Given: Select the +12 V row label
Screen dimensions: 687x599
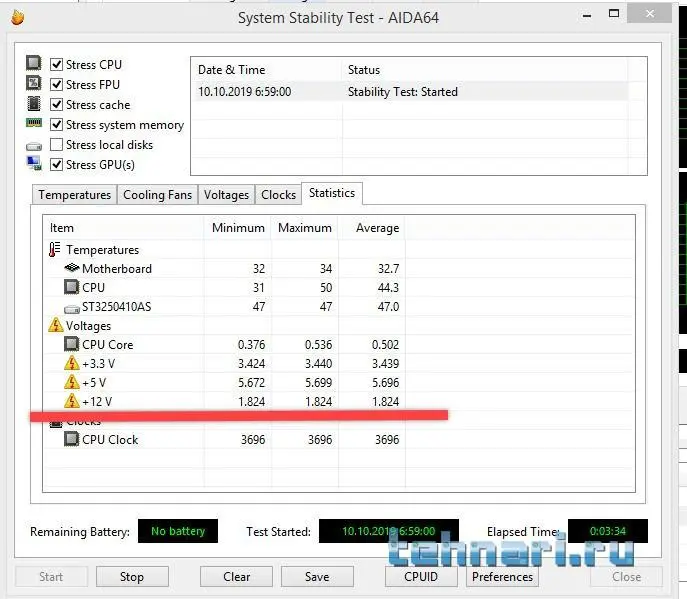Looking at the screenshot, I should (x=97, y=401).
